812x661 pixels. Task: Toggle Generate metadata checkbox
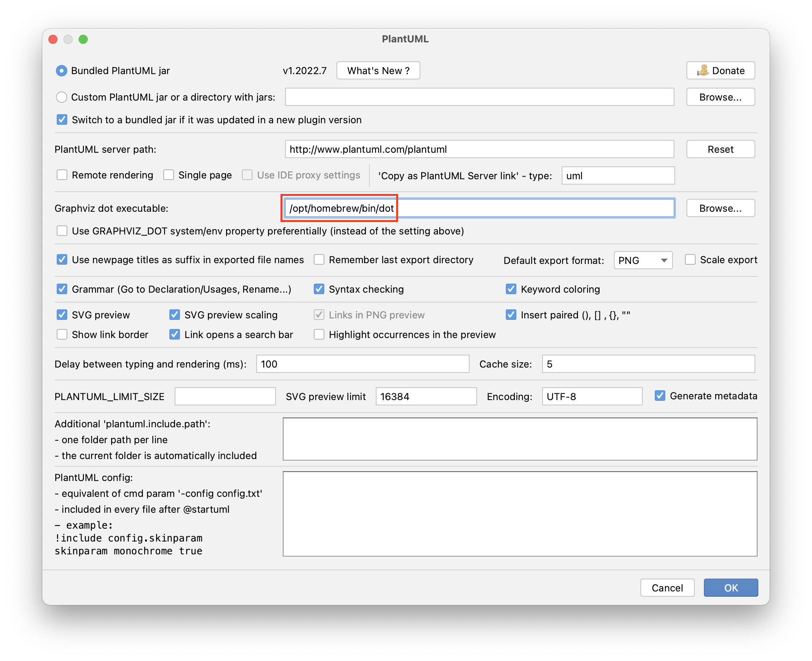pos(660,396)
